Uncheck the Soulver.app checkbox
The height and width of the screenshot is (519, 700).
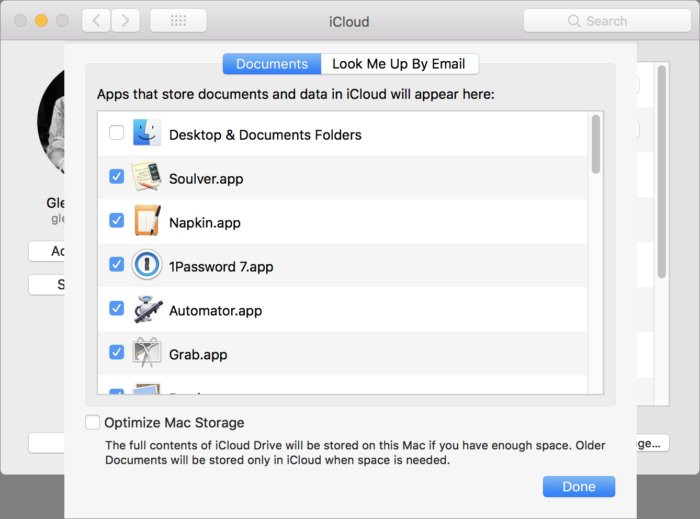coord(117,176)
